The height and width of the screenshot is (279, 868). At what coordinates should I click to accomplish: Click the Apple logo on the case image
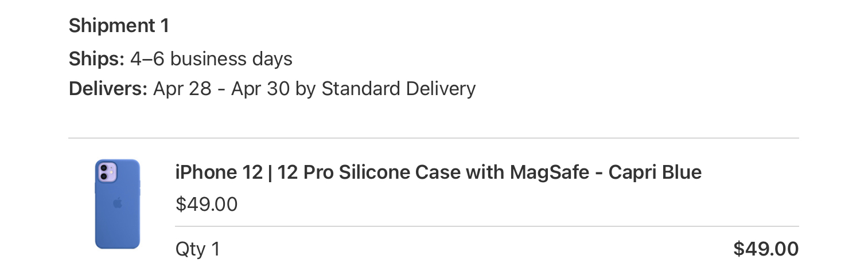pyautogui.click(x=118, y=203)
